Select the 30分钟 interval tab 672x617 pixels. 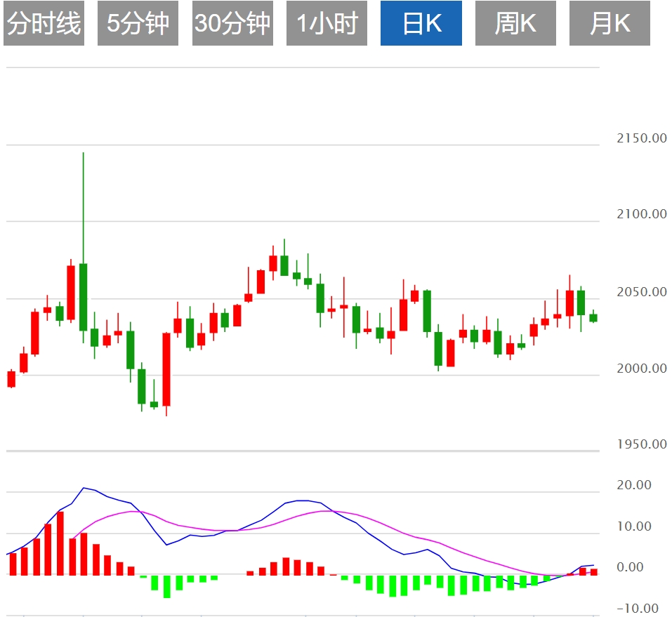tap(232, 23)
